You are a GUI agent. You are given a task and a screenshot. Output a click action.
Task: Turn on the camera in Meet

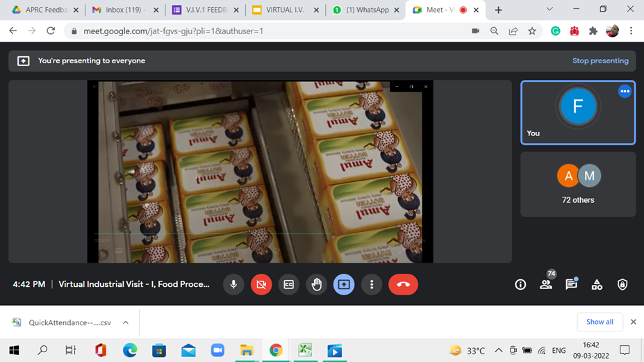[261, 284]
